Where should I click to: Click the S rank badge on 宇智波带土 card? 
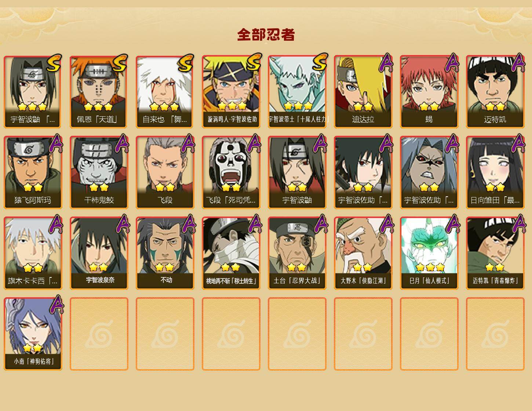[x=320, y=62]
